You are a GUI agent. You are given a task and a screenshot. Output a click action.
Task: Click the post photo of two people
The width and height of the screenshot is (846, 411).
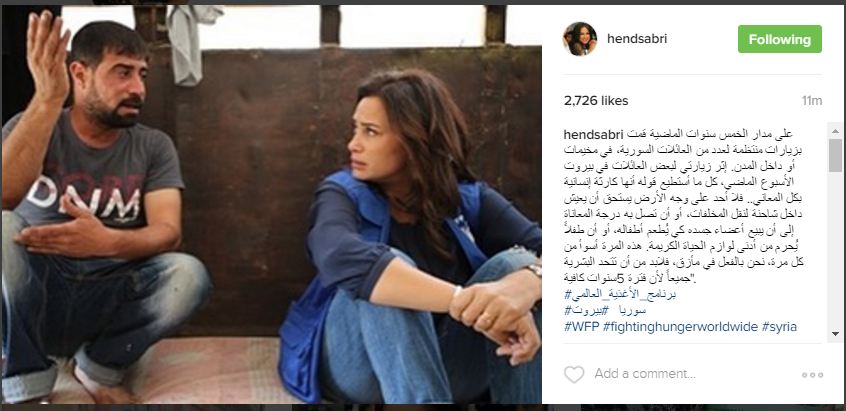pos(271,204)
